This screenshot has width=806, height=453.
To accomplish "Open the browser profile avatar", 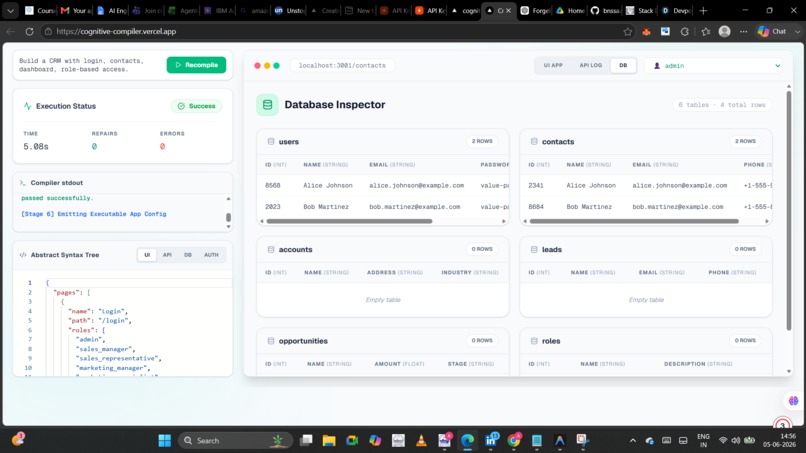I will (724, 31).
